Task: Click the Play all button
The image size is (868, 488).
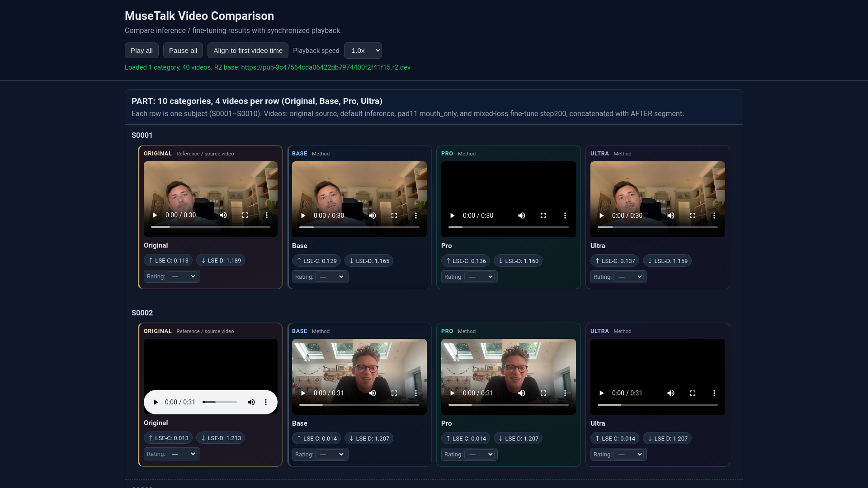Action: pyautogui.click(x=142, y=51)
